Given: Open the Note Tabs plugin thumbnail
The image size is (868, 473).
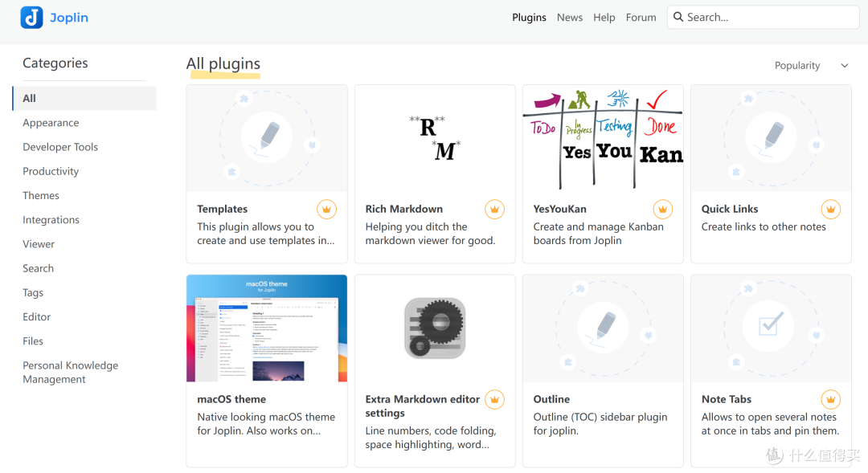Looking at the screenshot, I should pyautogui.click(x=771, y=328).
